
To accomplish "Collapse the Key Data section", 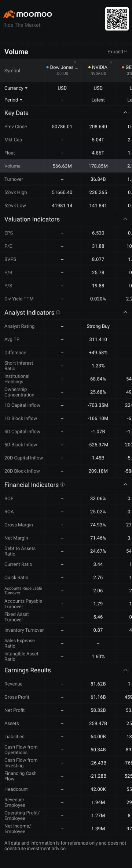I will [125, 113].
